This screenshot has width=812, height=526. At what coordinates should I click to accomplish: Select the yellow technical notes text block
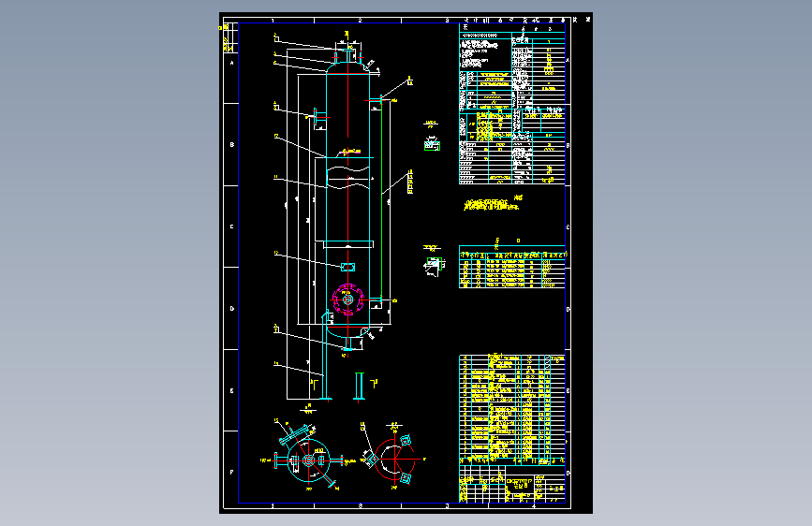coord(492,204)
